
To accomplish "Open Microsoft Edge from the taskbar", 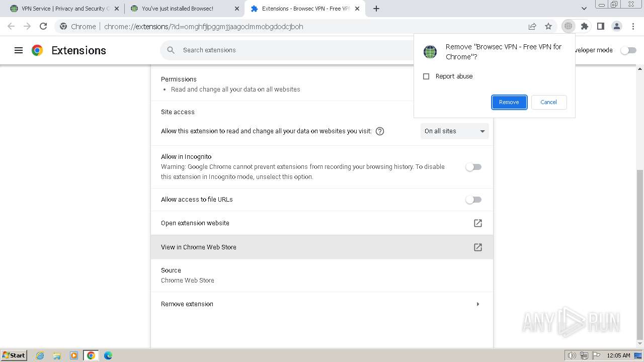I will [108, 355].
